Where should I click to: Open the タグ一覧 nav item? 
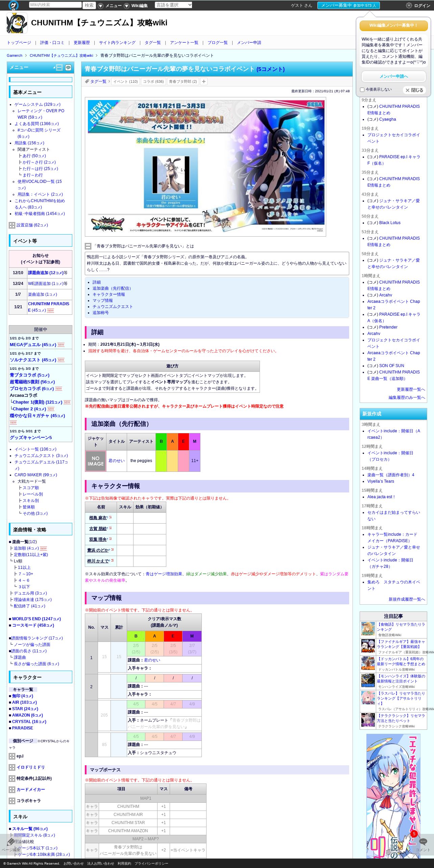pos(153,43)
